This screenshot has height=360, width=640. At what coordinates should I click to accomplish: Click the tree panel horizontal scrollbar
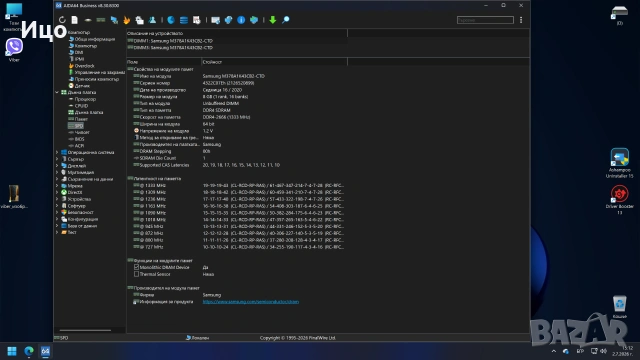click(x=85, y=330)
